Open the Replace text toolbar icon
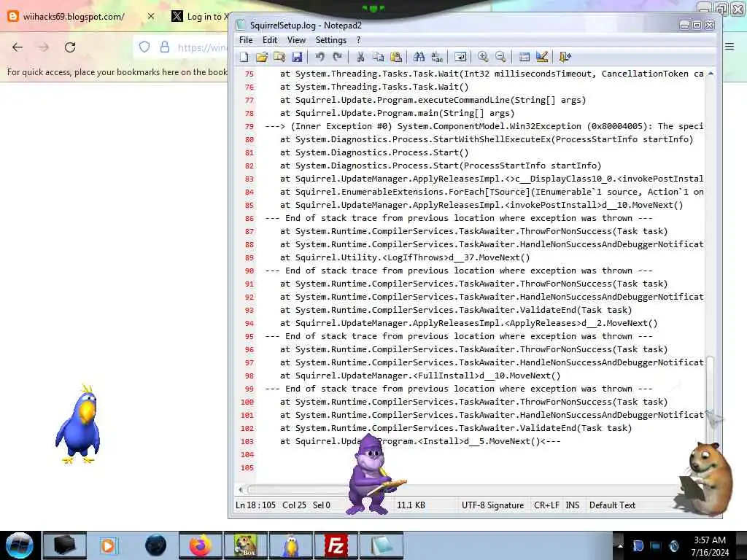 437,57
